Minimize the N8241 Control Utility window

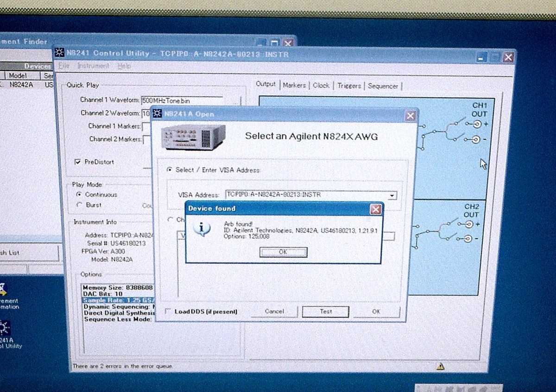tap(482, 57)
